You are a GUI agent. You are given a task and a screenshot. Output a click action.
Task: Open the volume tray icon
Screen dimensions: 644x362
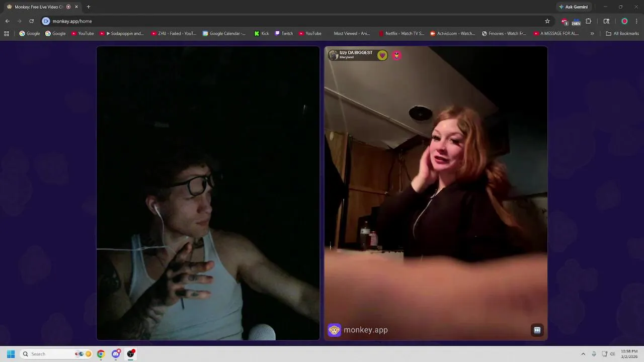point(612,354)
